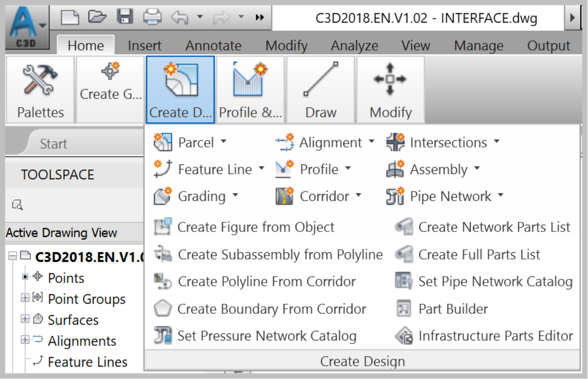Viewport: 588px width, 379px height.
Task: Click the Pipe Network creation icon
Action: click(395, 196)
